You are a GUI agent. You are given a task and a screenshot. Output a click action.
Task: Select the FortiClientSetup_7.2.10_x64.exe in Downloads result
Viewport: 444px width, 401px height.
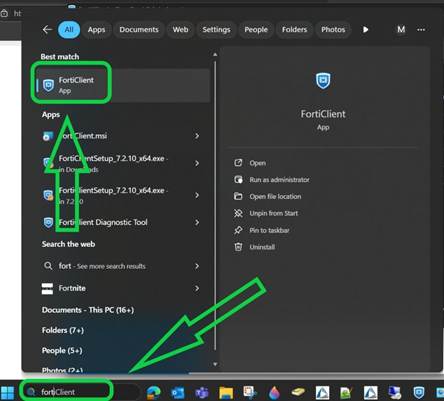pyautogui.click(x=123, y=163)
